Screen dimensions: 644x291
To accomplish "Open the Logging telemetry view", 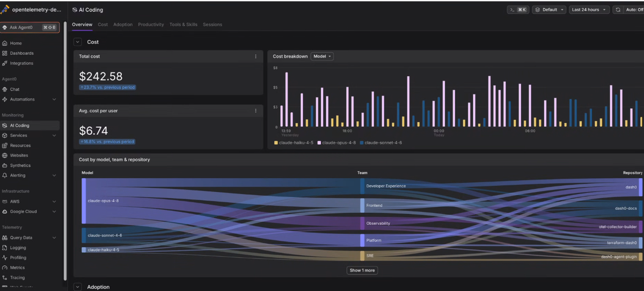I will [x=18, y=248].
